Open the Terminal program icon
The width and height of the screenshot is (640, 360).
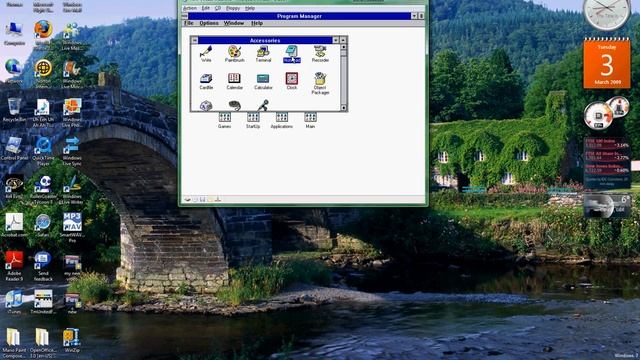pos(263,53)
